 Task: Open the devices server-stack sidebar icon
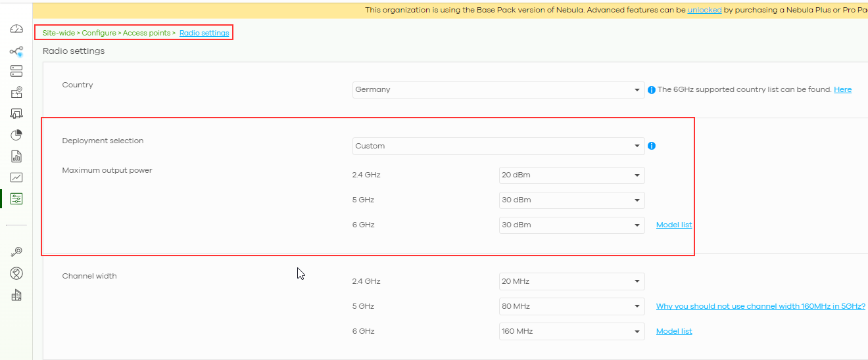[x=16, y=71]
